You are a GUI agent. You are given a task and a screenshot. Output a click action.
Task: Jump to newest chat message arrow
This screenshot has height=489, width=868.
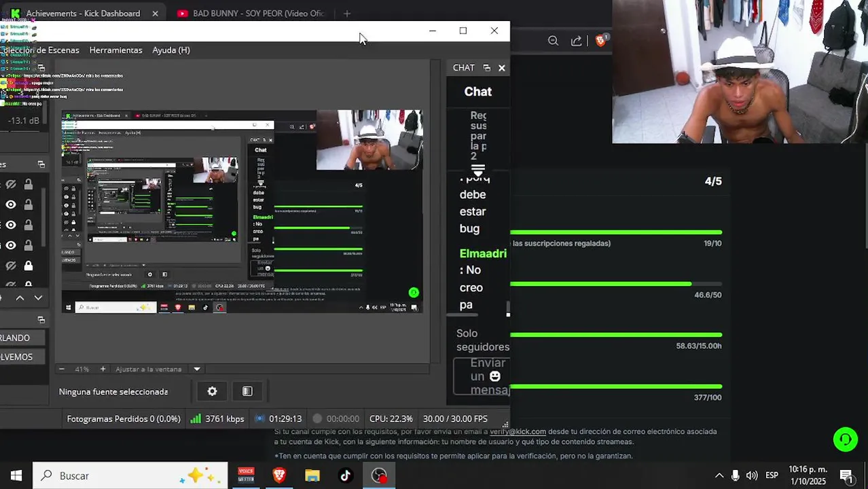click(478, 170)
